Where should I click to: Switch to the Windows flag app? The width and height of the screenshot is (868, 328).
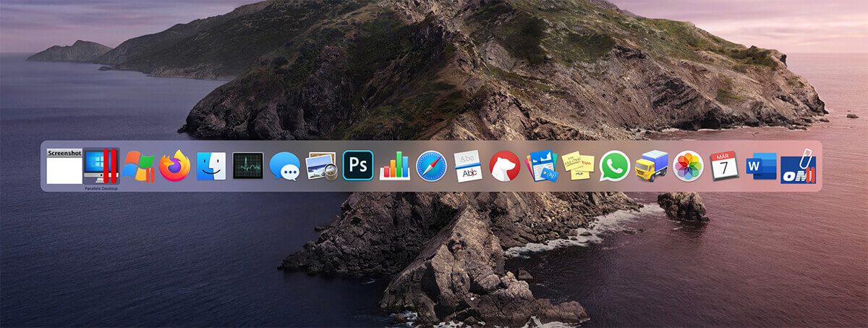point(137,166)
